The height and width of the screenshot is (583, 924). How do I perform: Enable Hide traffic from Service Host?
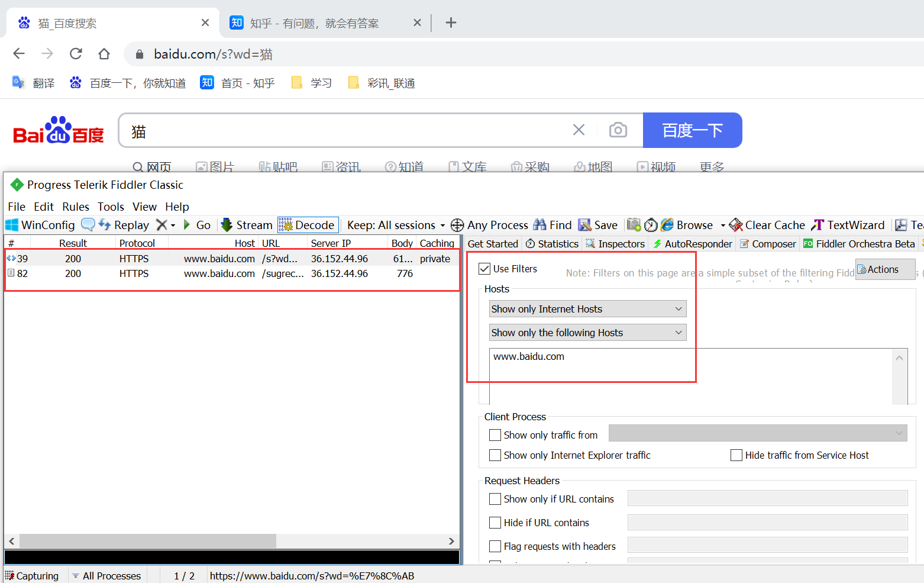[736, 455]
